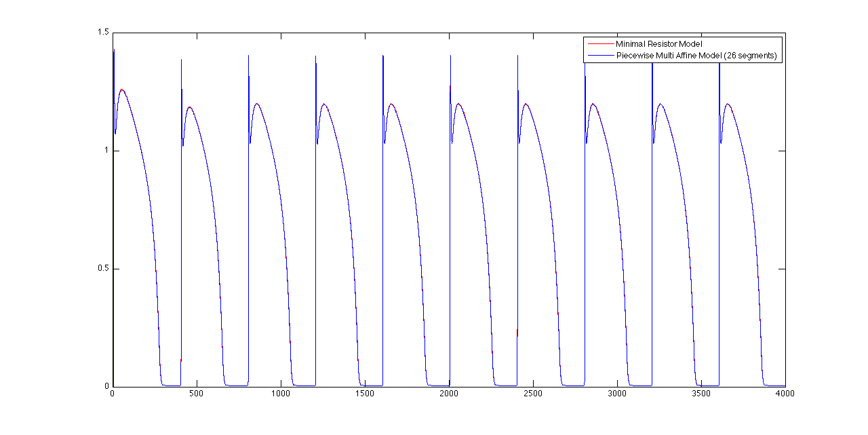Click the blue line sample in legend
Screen dimensions: 868x435
pos(600,56)
